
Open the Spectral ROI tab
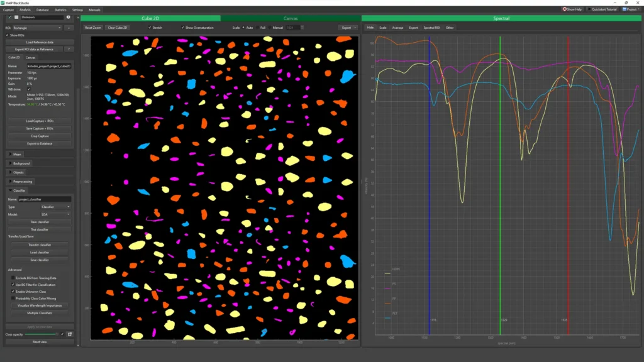pos(431,28)
